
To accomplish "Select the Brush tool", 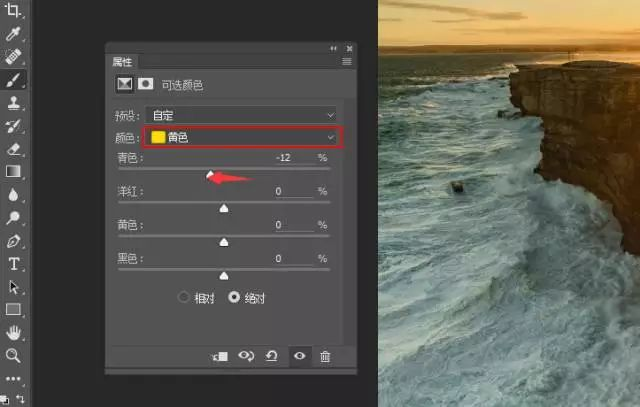I will [x=14, y=79].
